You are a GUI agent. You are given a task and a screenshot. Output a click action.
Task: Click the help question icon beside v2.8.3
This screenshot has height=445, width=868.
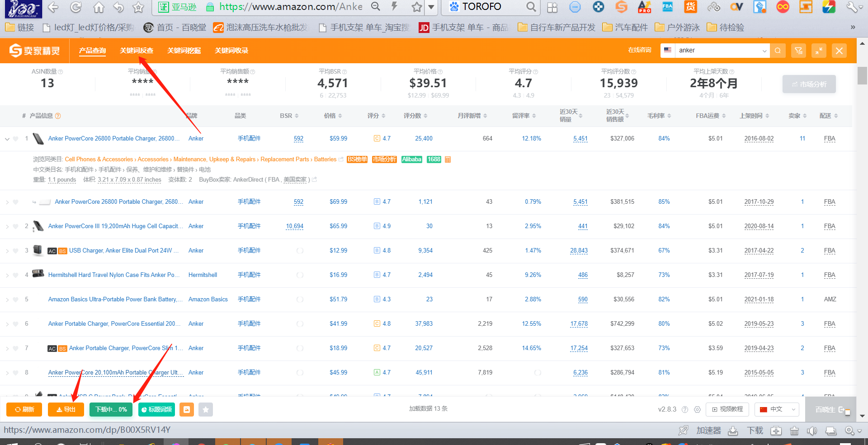click(685, 409)
